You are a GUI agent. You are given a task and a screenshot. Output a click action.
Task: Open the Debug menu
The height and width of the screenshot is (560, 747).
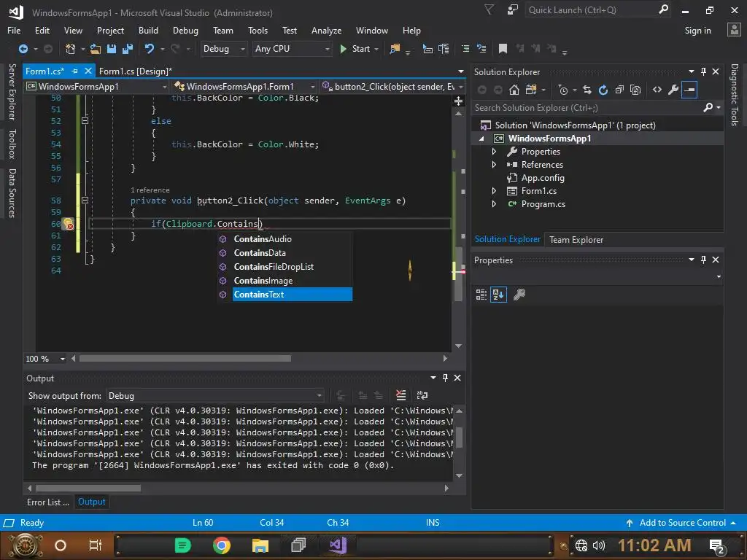pos(185,31)
